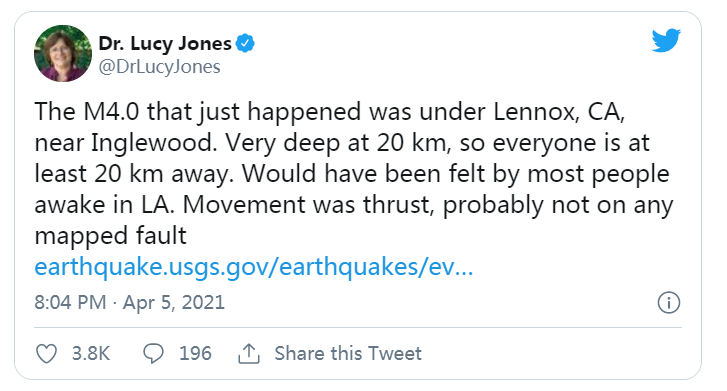Click the 196 replies count

pyautogui.click(x=195, y=353)
